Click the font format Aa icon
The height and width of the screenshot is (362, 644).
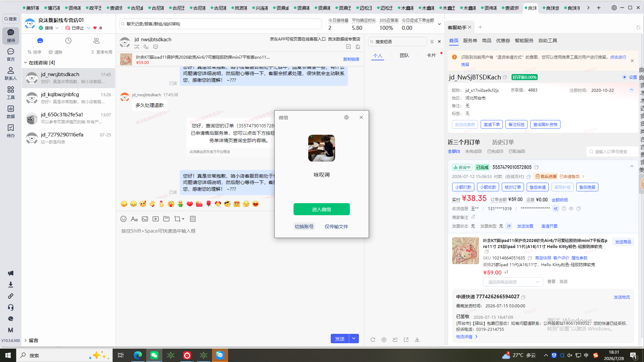click(x=134, y=219)
